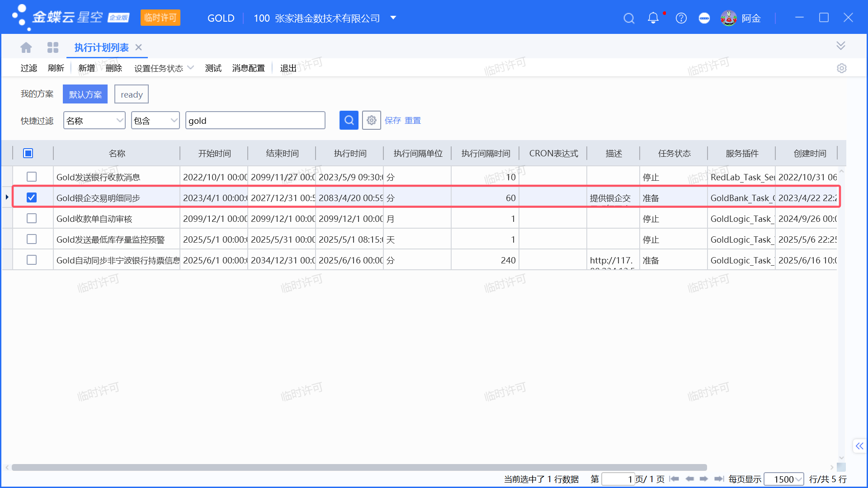
Task: Go to the previous page arrow
Action: pyautogui.click(x=689, y=479)
